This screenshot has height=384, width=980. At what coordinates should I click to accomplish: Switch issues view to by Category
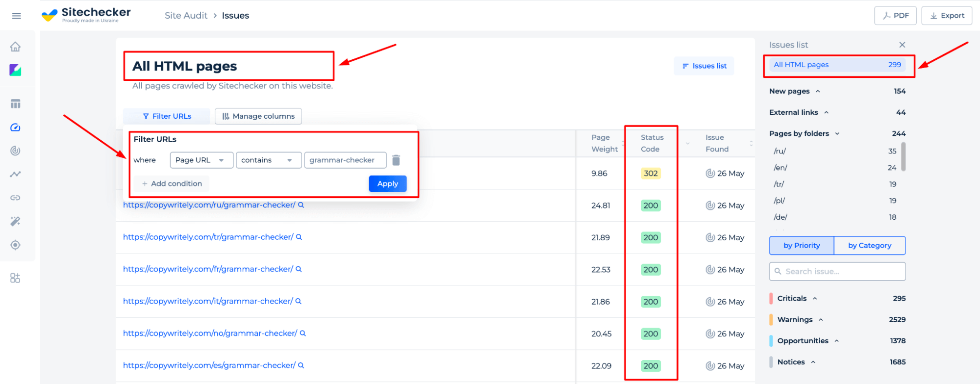870,245
